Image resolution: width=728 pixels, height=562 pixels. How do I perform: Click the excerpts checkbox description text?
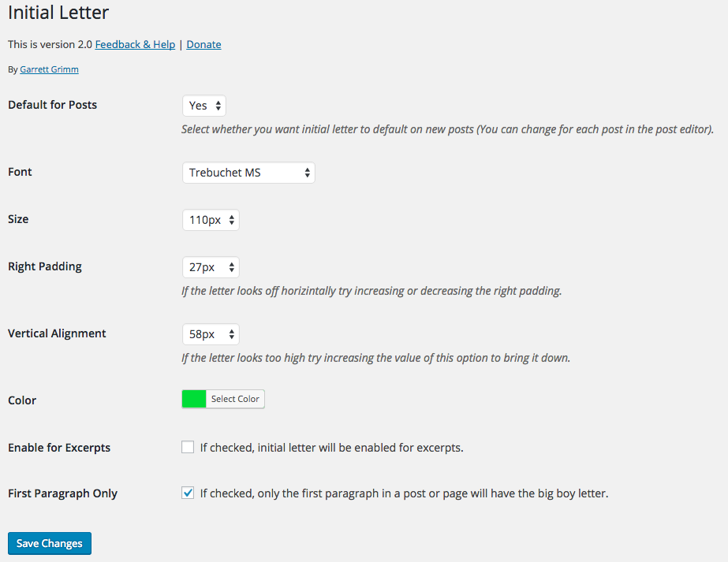(331, 448)
